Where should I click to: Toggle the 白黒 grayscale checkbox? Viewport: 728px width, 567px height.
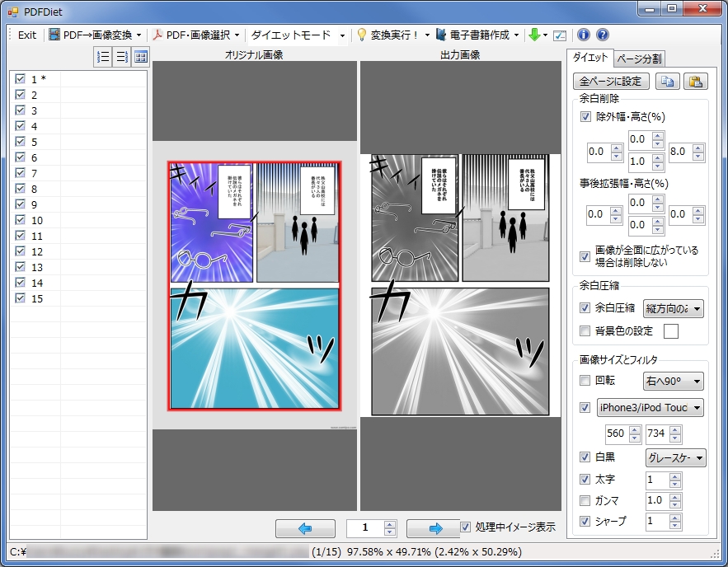(x=584, y=457)
